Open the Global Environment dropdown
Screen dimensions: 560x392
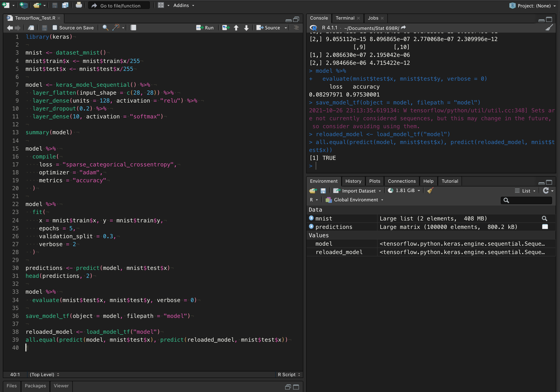click(356, 200)
